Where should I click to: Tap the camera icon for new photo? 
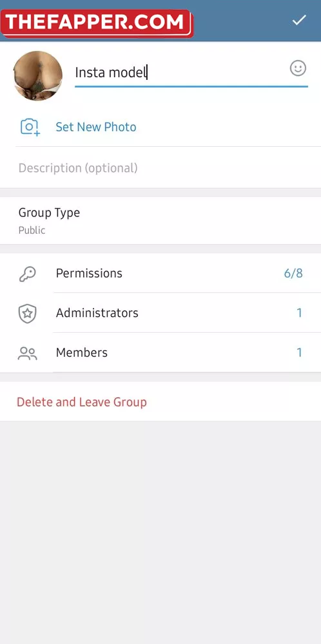(30, 127)
